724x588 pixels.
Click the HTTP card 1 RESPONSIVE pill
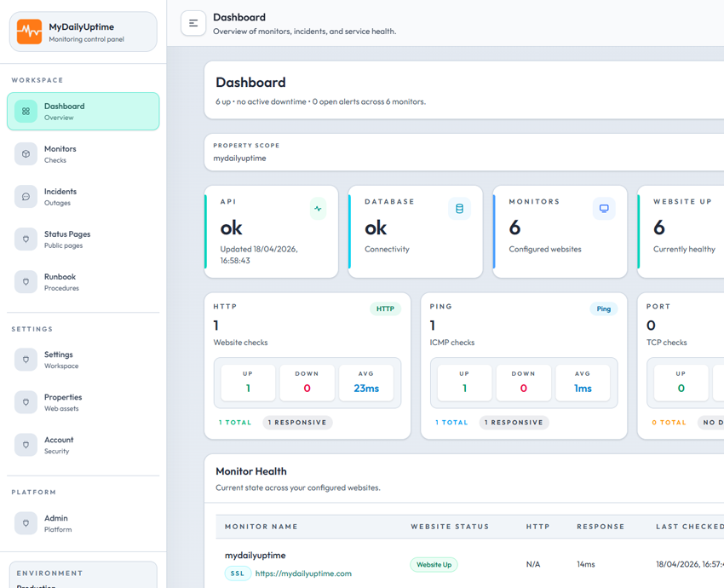tap(297, 423)
